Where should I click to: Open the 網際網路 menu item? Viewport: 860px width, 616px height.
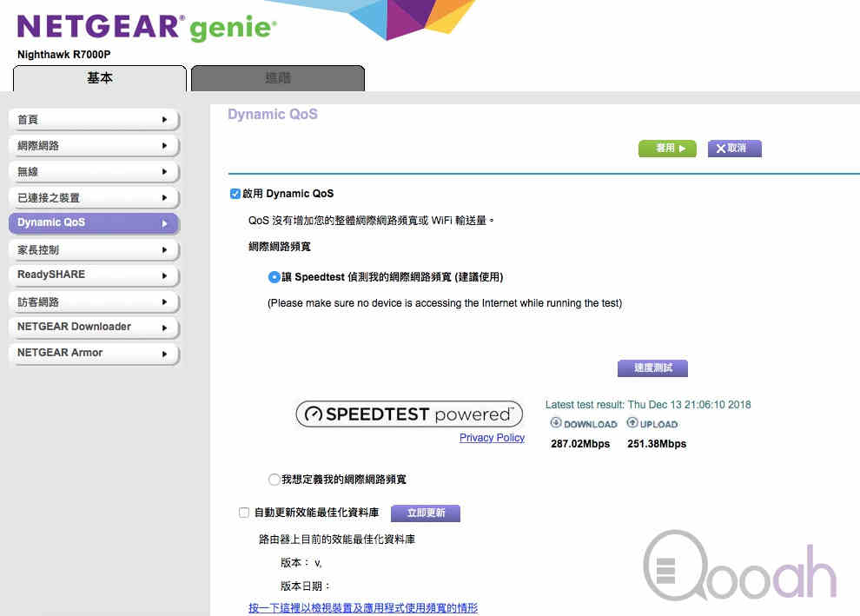(94, 146)
